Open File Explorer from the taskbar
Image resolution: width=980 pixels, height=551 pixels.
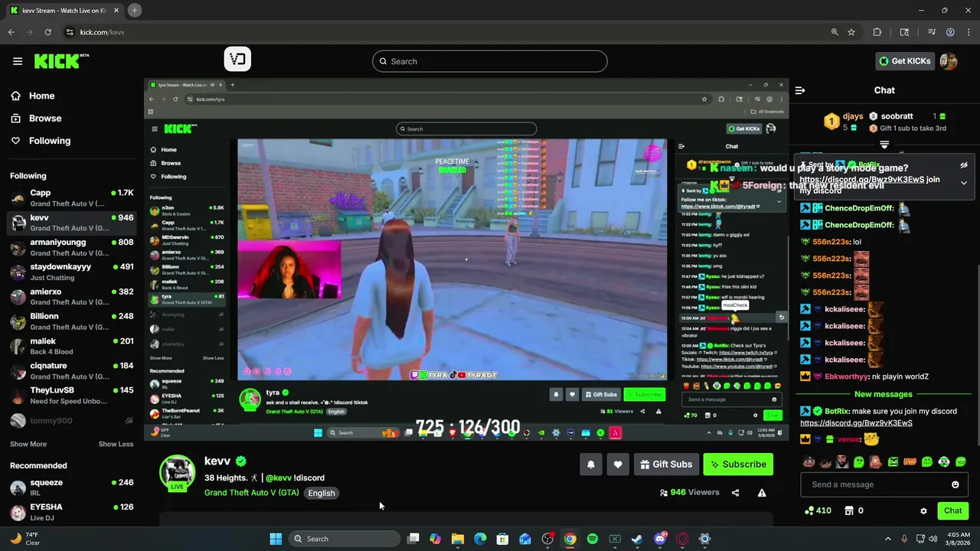point(458,539)
